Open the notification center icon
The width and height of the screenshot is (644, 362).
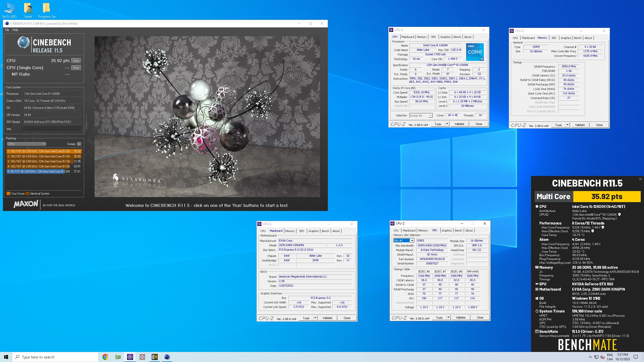point(636,357)
